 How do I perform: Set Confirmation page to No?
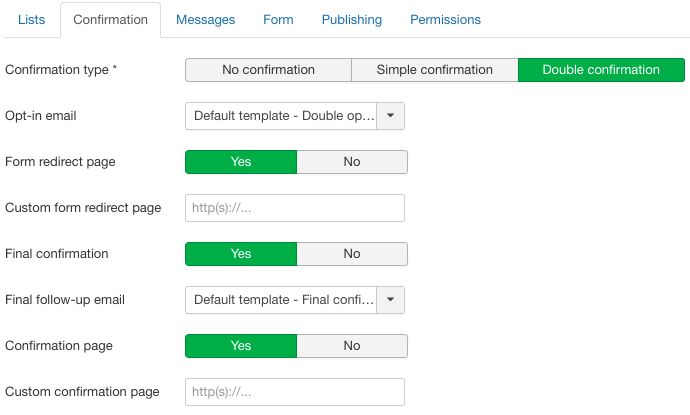[352, 346]
